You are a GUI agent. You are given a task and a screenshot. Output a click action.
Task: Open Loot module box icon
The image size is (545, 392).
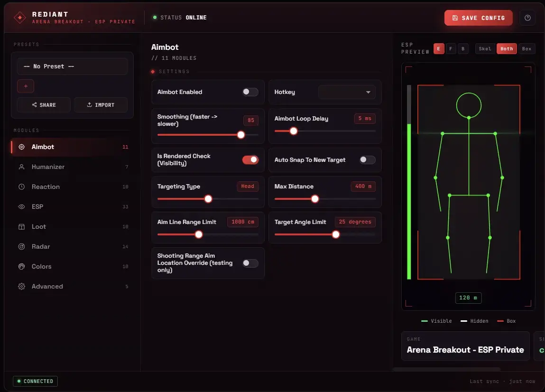pyautogui.click(x=21, y=226)
